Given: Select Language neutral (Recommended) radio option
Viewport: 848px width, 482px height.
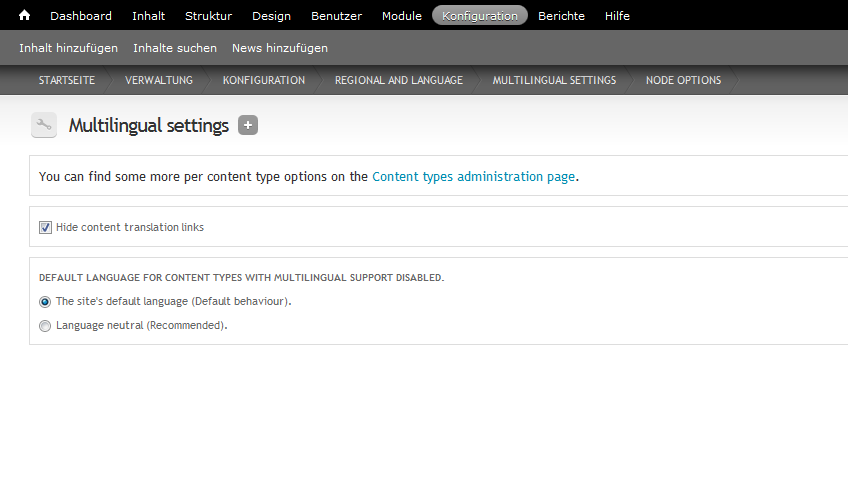Looking at the screenshot, I should point(45,325).
